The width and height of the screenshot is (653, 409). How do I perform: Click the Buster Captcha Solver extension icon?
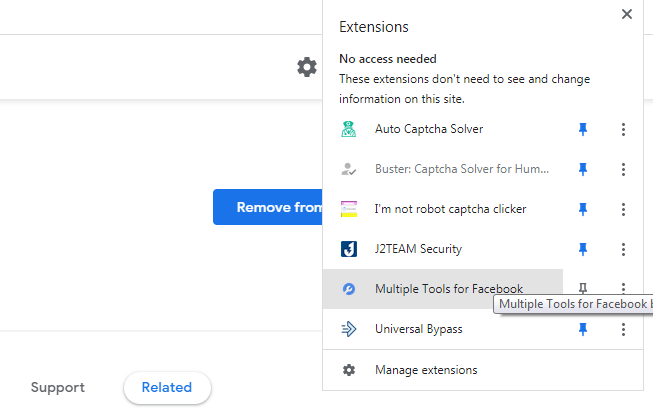(349, 169)
